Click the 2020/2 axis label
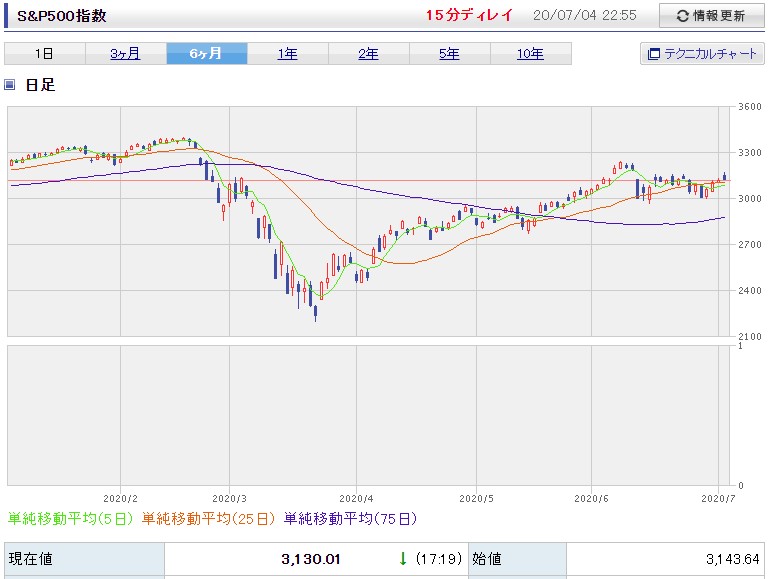This screenshot has height=579, width=769. pyautogui.click(x=121, y=499)
